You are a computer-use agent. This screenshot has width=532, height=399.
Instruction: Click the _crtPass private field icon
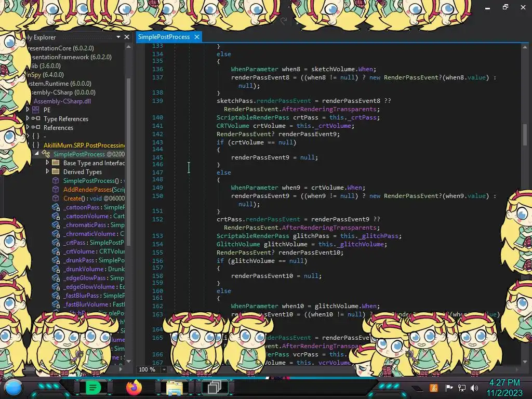[x=56, y=242]
